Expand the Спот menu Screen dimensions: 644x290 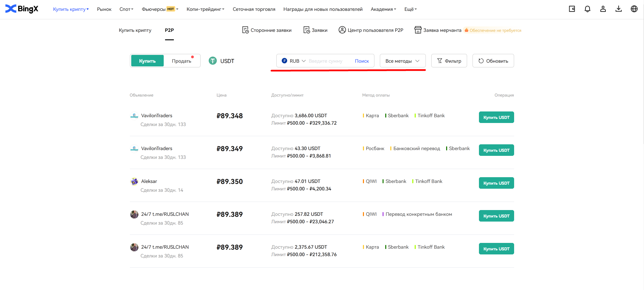127,9
